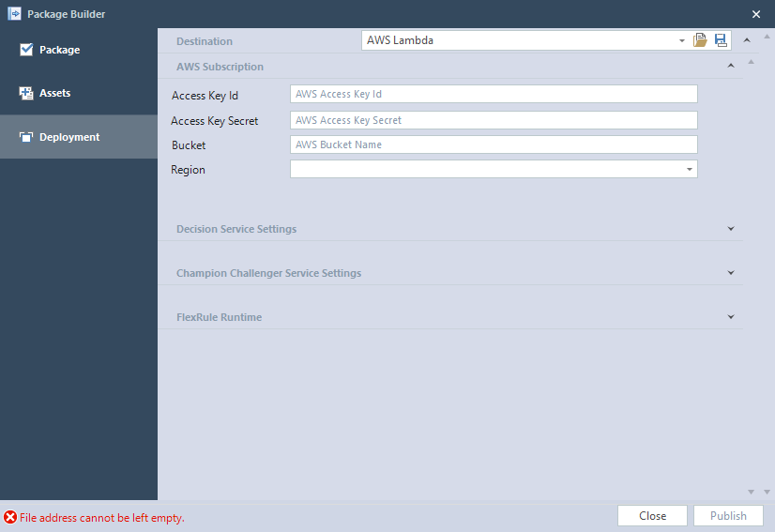The image size is (775, 532).
Task: Focus the AWS Bucket Name field
Action: [494, 144]
